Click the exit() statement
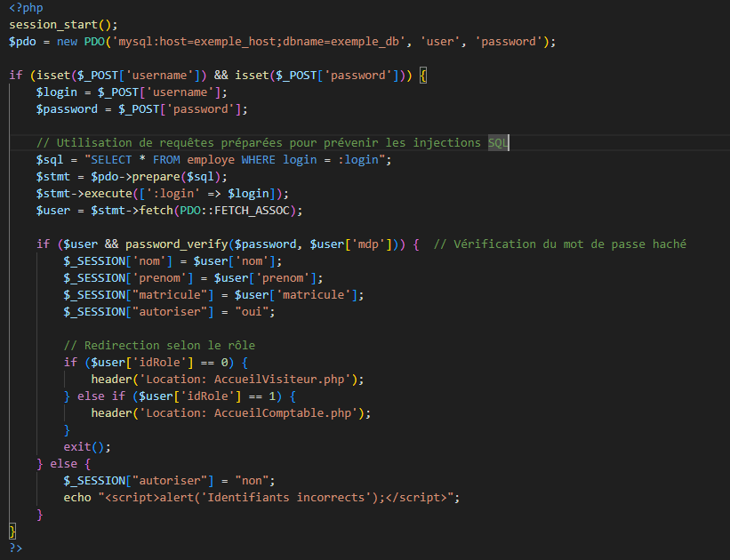The height and width of the screenshot is (560, 730). (x=84, y=447)
